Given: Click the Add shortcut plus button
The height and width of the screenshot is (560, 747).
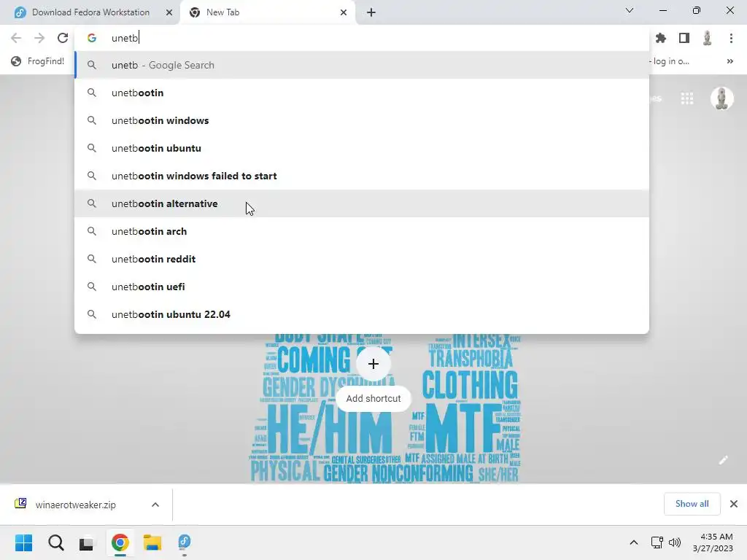Looking at the screenshot, I should point(373,364).
